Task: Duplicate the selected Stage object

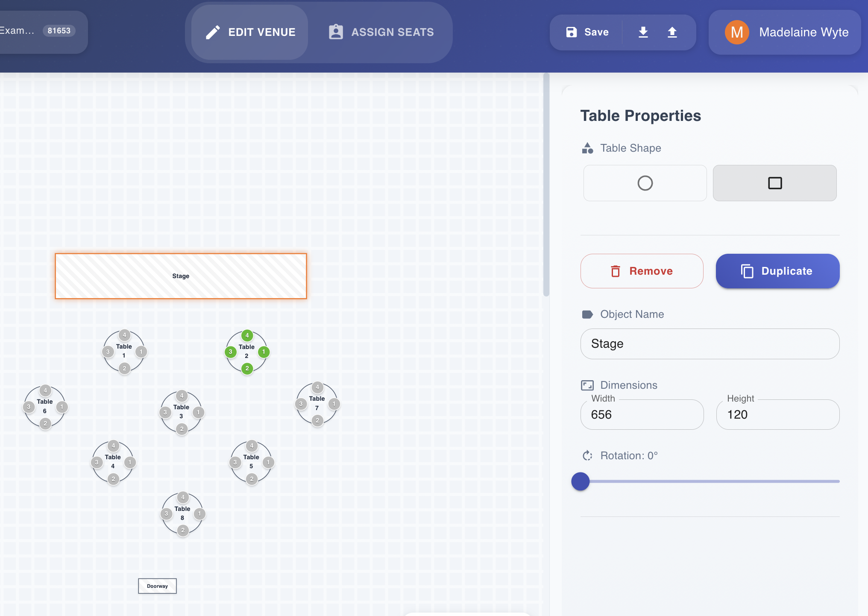Action: click(777, 271)
